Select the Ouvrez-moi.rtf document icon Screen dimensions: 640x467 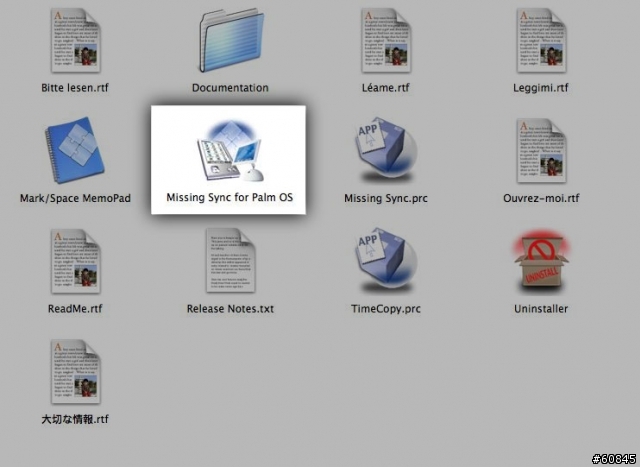(x=541, y=151)
